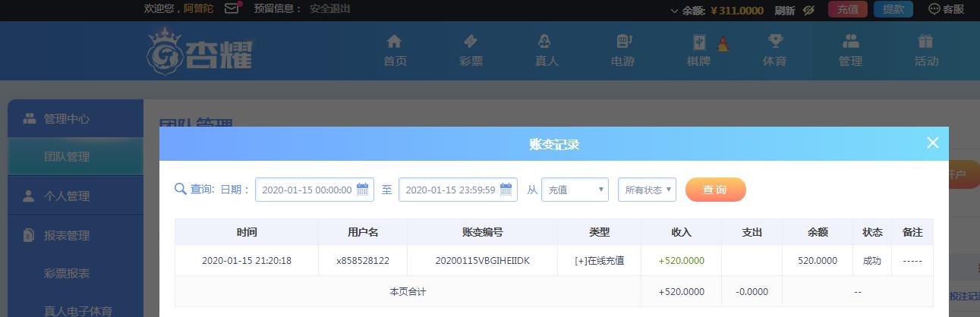
Task: Click the mail envelope icon
Action: [x=232, y=9]
